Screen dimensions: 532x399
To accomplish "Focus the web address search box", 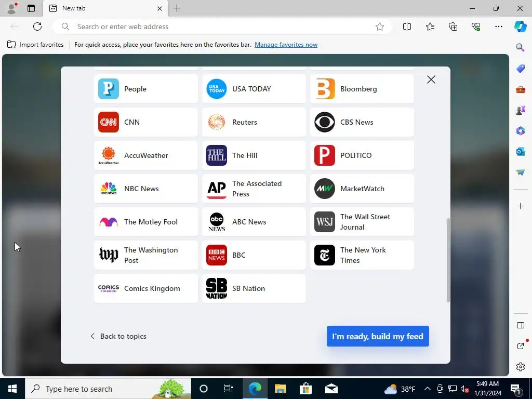I will 222,26.
